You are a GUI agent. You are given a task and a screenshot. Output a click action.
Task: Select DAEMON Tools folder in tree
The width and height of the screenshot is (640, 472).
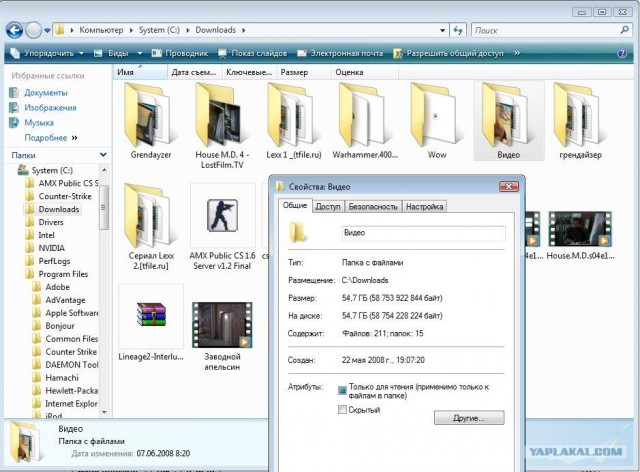tap(72, 365)
